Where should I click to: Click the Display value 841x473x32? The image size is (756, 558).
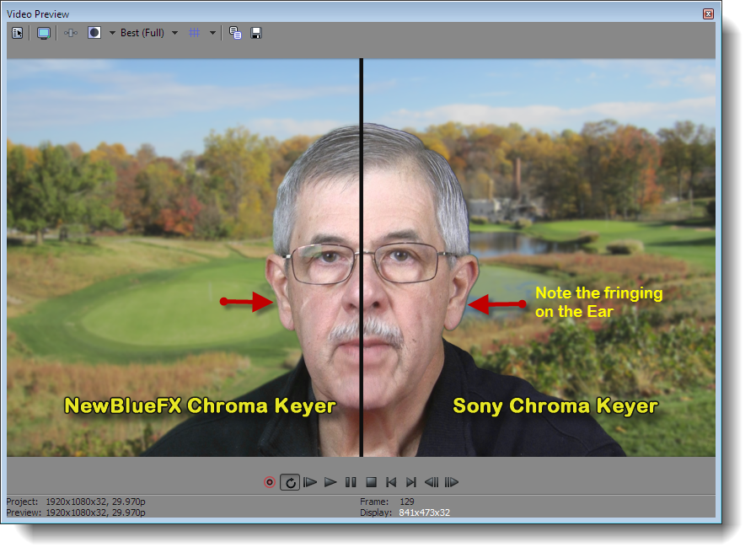point(424,512)
